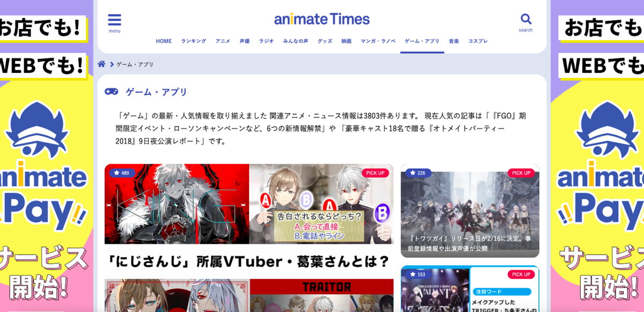Open the HOME nav item
Screen dimensions: 644x312
pyautogui.click(x=164, y=41)
